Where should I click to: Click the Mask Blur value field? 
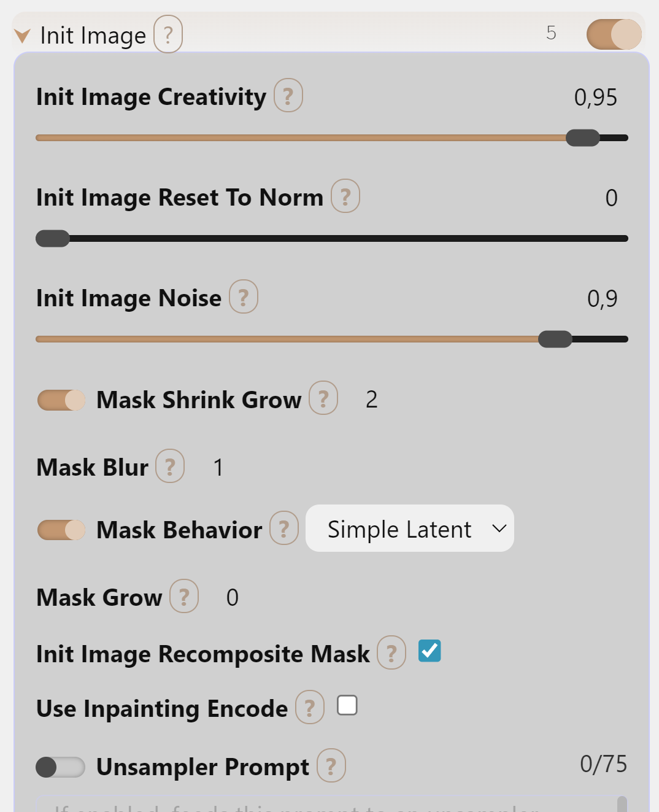point(218,468)
